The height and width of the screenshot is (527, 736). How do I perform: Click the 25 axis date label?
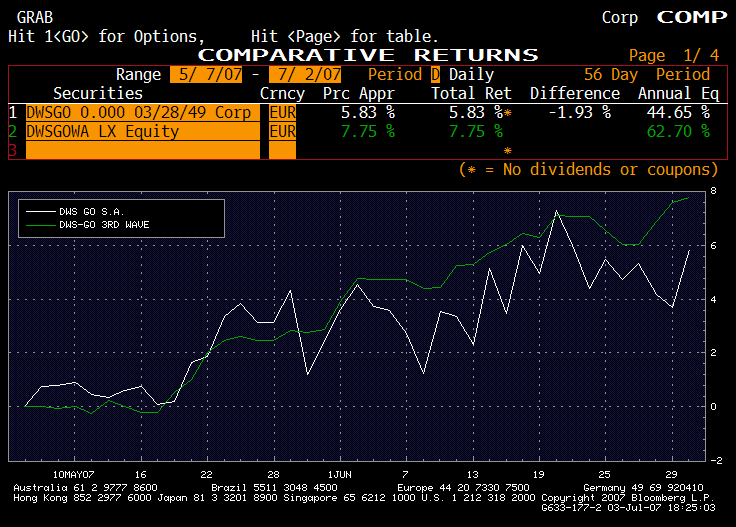(x=605, y=474)
